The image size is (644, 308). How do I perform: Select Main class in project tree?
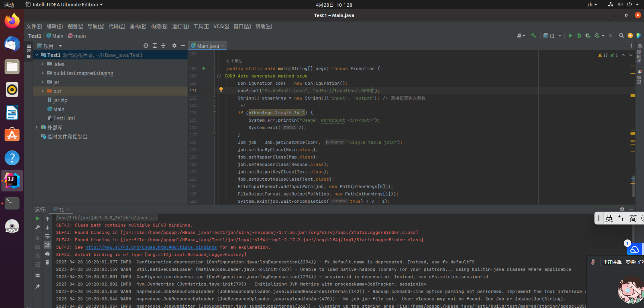pos(56,109)
